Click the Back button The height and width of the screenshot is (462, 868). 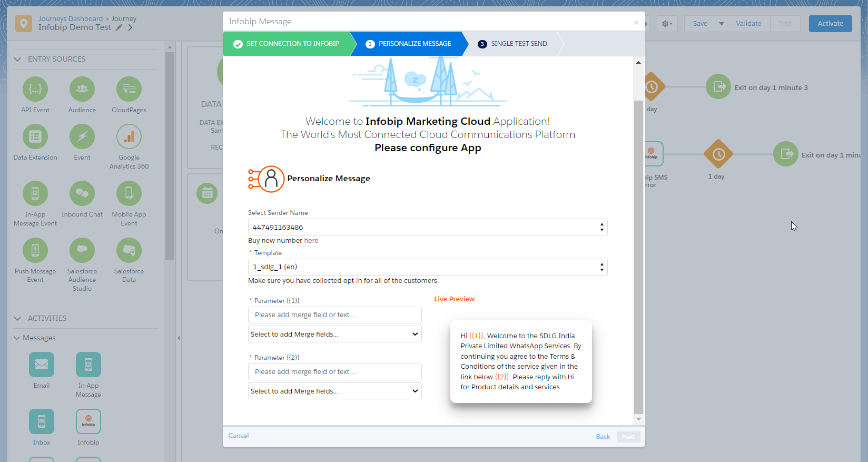pos(603,437)
